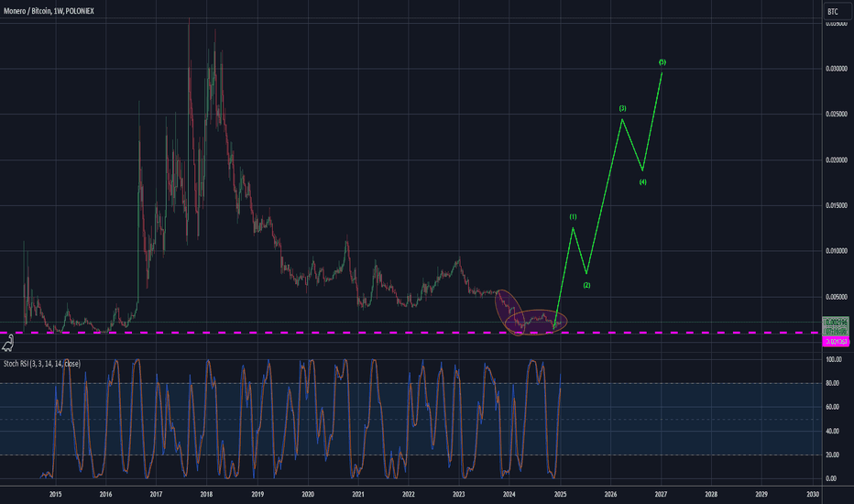Click the 2030 time axis label
This screenshot has height=504, width=854.
coord(813,494)
